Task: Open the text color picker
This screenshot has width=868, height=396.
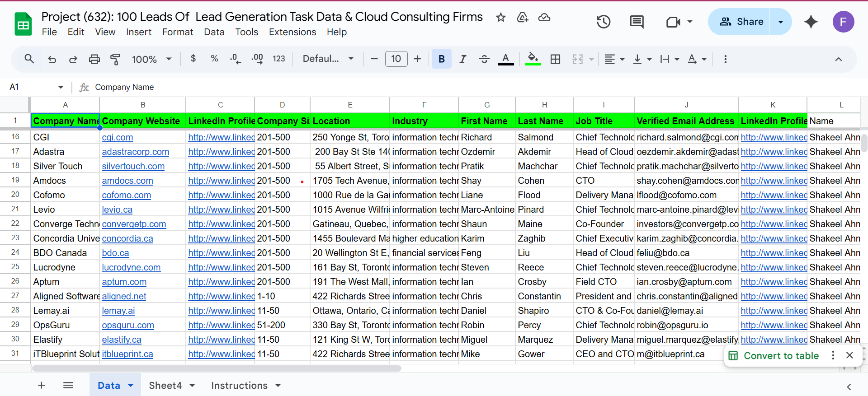Action: (x=506, y=59)
